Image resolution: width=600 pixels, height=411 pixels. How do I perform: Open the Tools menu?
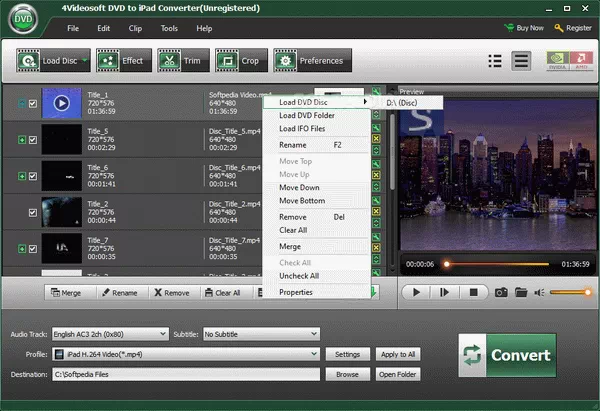[169, 28]
